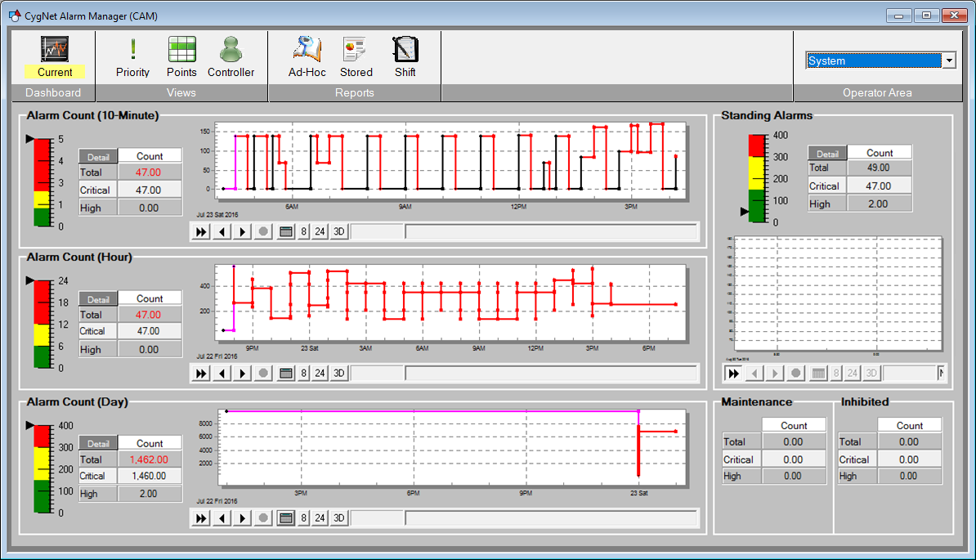
Task: Open the Priority view
Action: point(132,57)
